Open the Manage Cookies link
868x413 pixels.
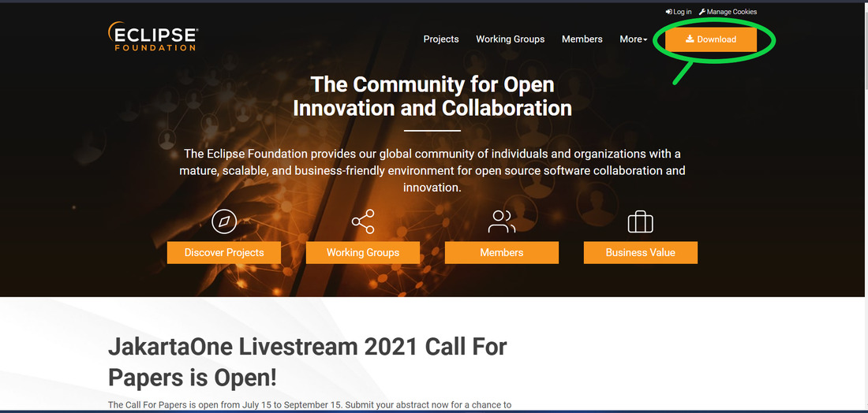tap(728, 12)
